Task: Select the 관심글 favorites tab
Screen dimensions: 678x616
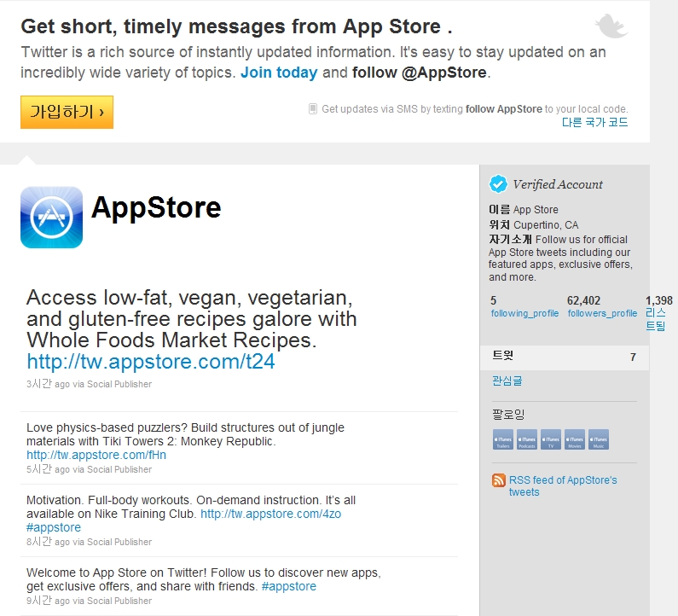Action: (507, 381)
